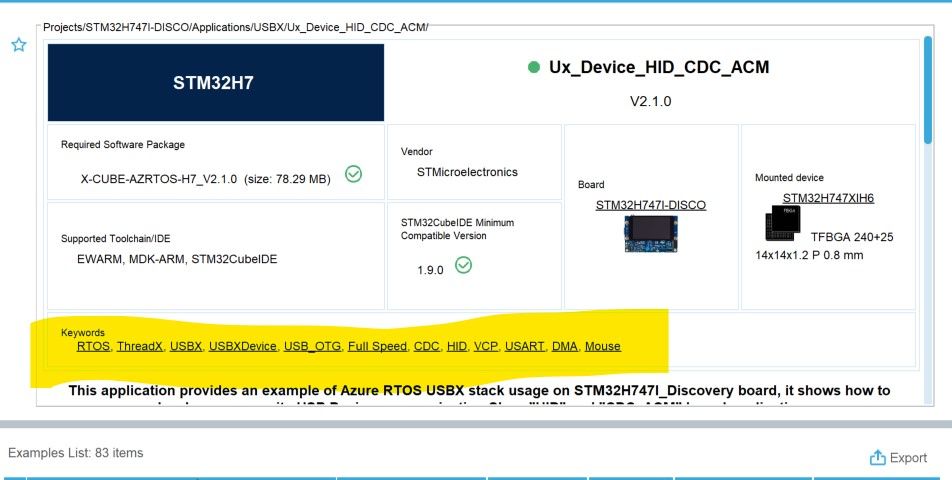Click the Vendor label
This screenshot has width=952, height=480.
pyautogui.click(x=416, y=152)
